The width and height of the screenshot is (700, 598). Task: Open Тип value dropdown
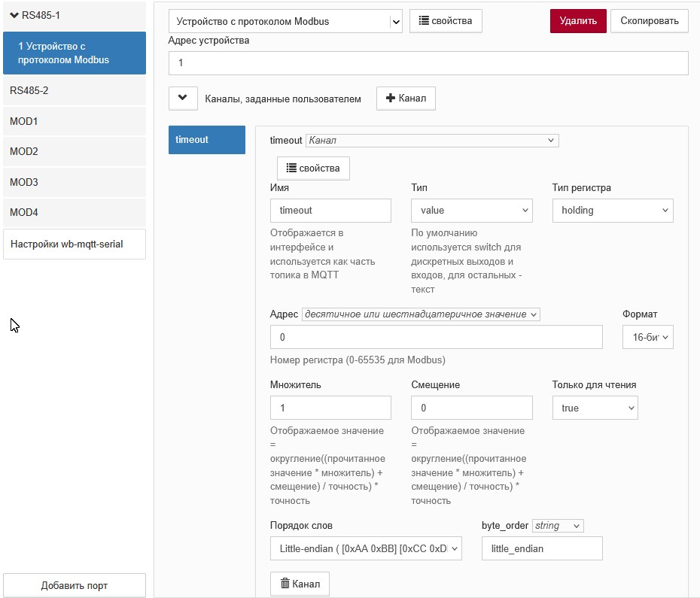(471, 210)
